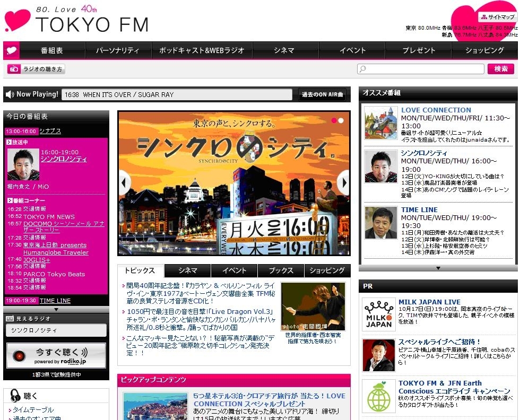
Task: Click the conductor photo thumbnail
Action: (x=313, y=307)
